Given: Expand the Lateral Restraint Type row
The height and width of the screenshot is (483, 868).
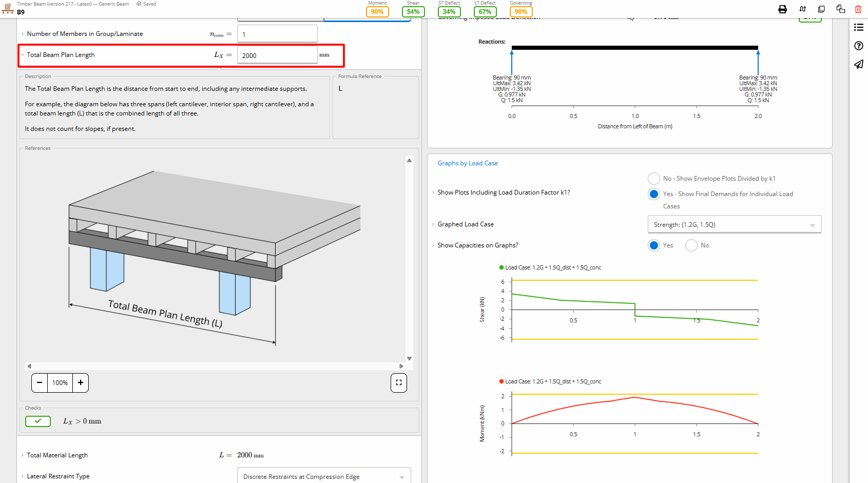Looking at the screenshot, I should 23,476.
